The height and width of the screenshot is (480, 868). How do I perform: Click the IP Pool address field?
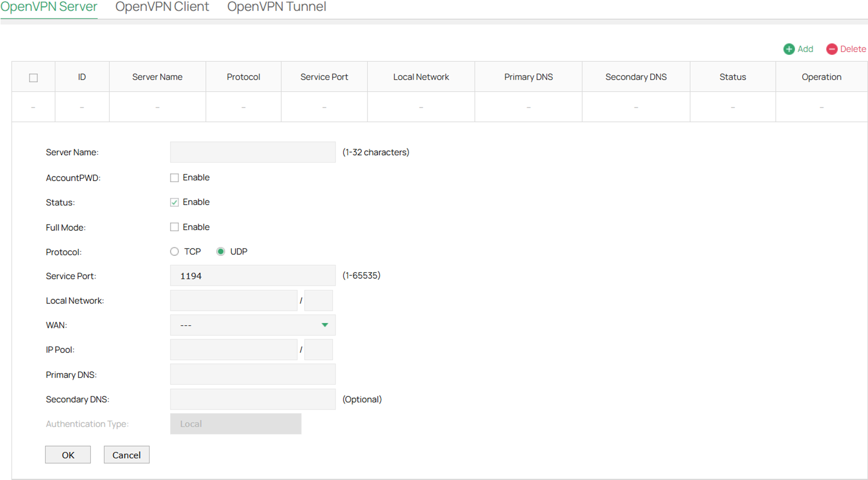click(x=234, y=349)
